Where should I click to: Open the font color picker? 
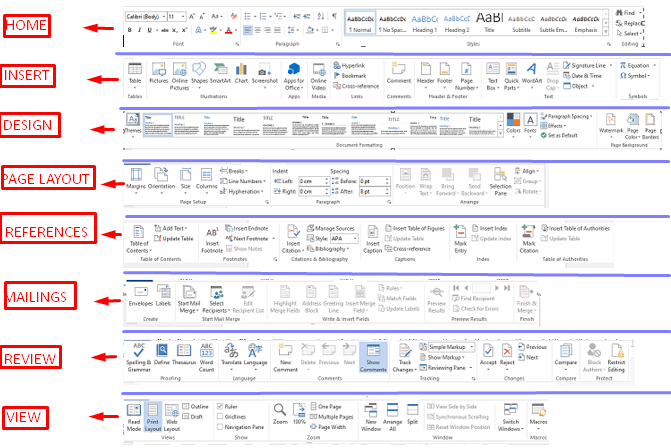236,30
